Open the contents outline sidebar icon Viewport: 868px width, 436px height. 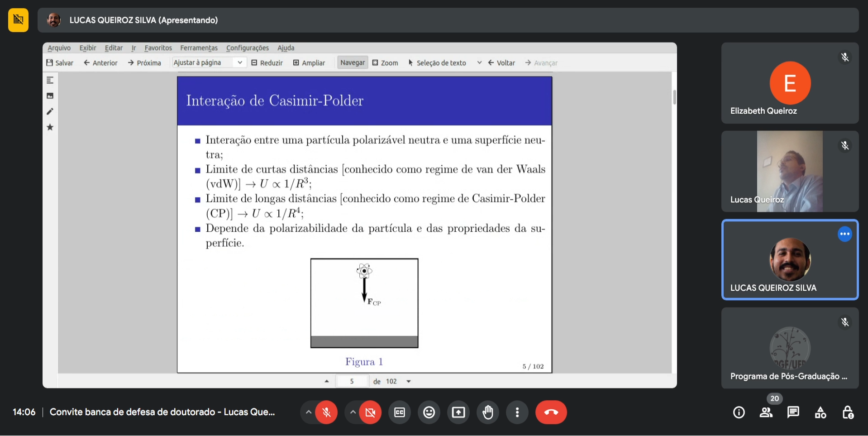(x=50, y=80)
